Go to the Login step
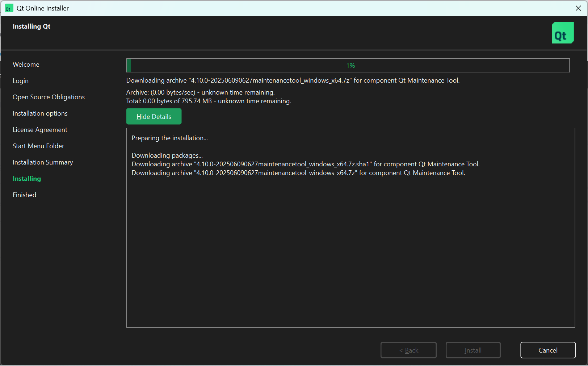 tap(21, 81)
